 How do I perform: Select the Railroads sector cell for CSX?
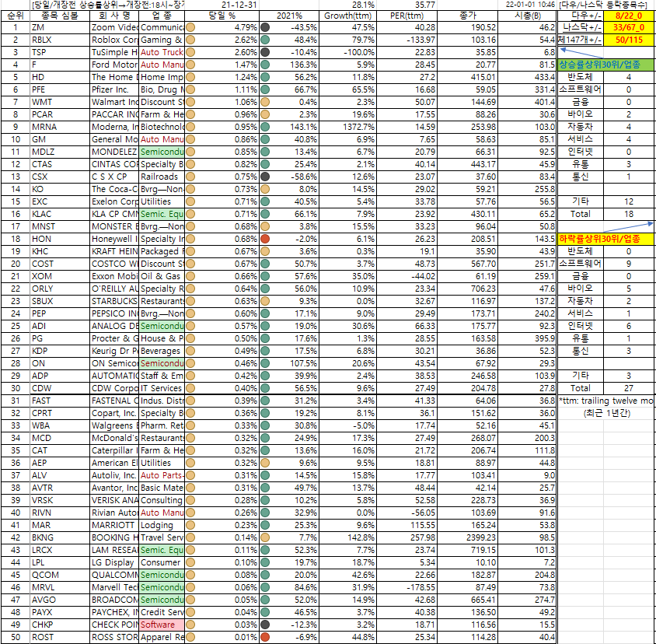click(x=162, y=177)
